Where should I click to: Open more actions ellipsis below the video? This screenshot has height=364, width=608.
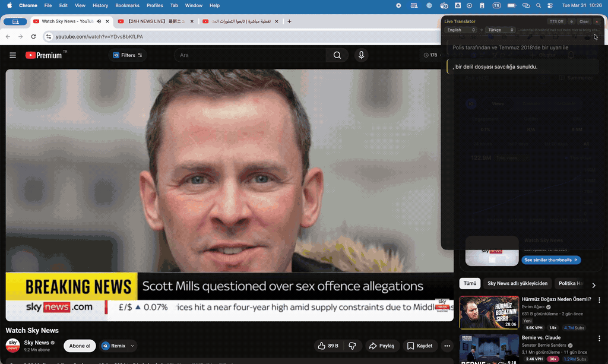447,346
